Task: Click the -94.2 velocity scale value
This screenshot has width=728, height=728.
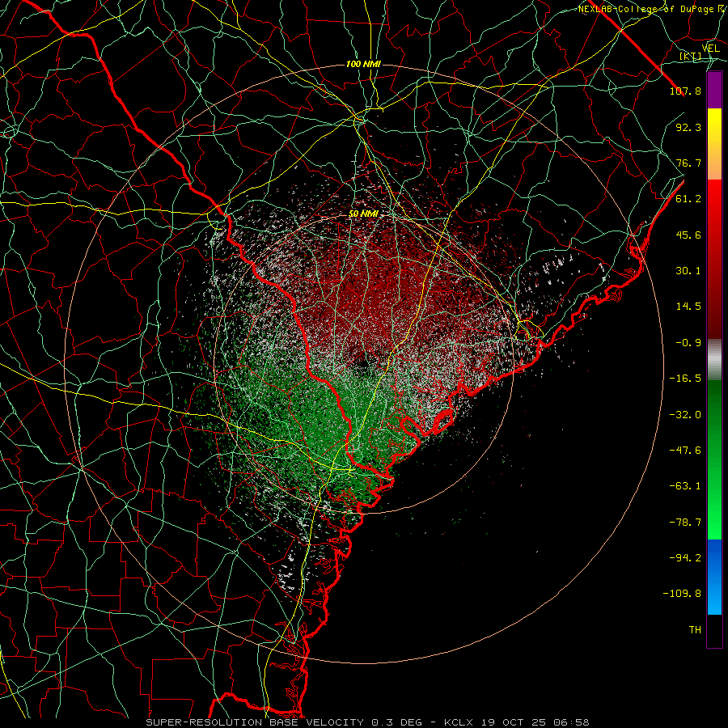Action: click(x=685, y=557)
